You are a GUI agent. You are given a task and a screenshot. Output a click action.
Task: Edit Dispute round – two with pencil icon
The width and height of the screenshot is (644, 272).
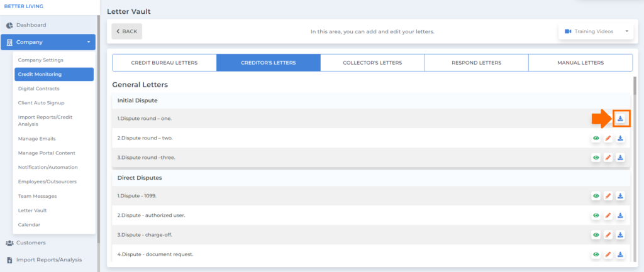pyautogui.click(x=608, y=138)
